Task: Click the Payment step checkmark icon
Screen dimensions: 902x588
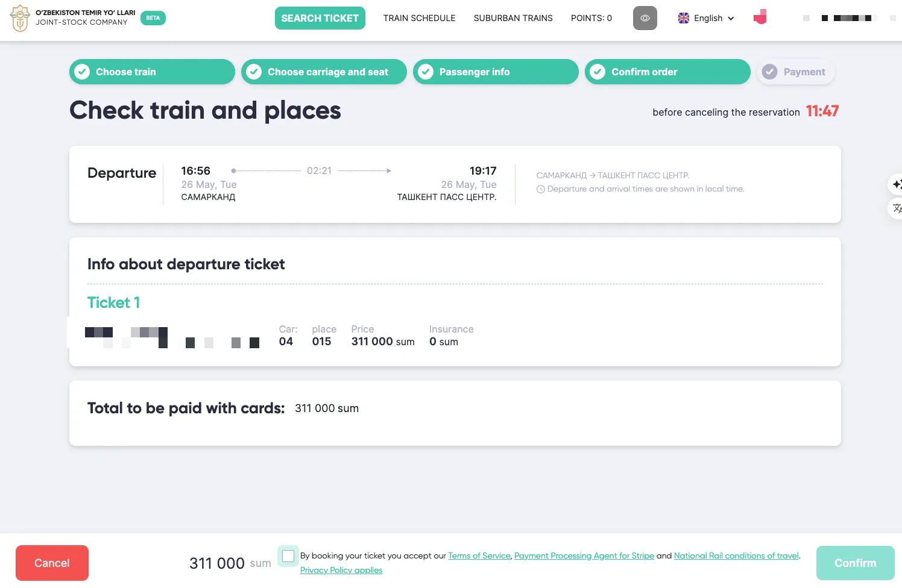Action: pos(769,72)
